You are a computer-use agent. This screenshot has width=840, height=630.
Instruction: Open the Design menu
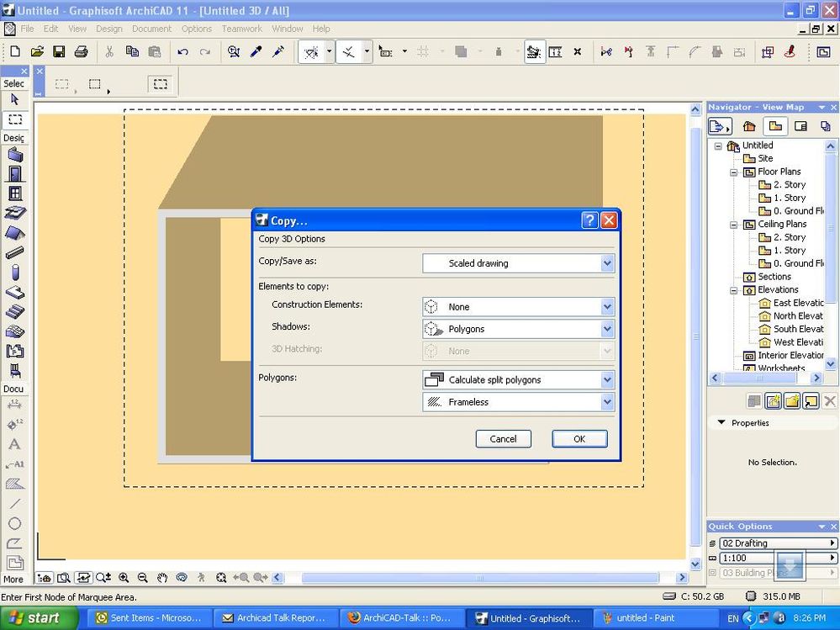pos(109,29)
